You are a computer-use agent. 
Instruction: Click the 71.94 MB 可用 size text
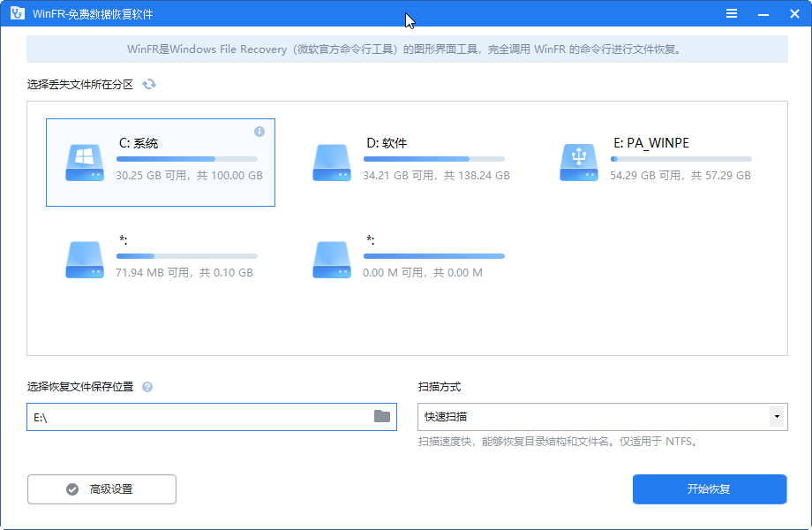tap(184, 273)
